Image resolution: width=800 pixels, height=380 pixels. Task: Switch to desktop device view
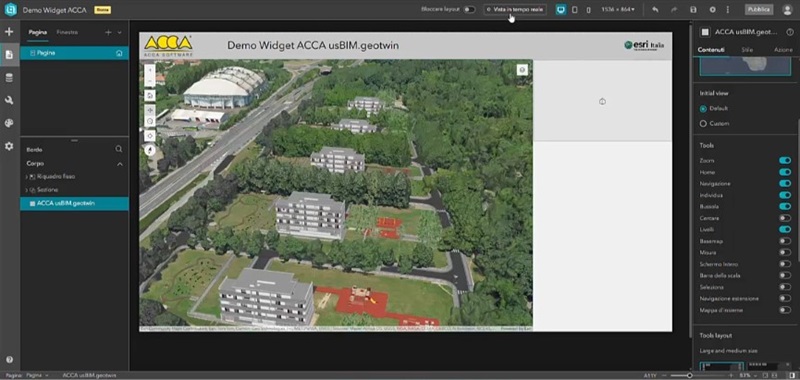point(561,10)
